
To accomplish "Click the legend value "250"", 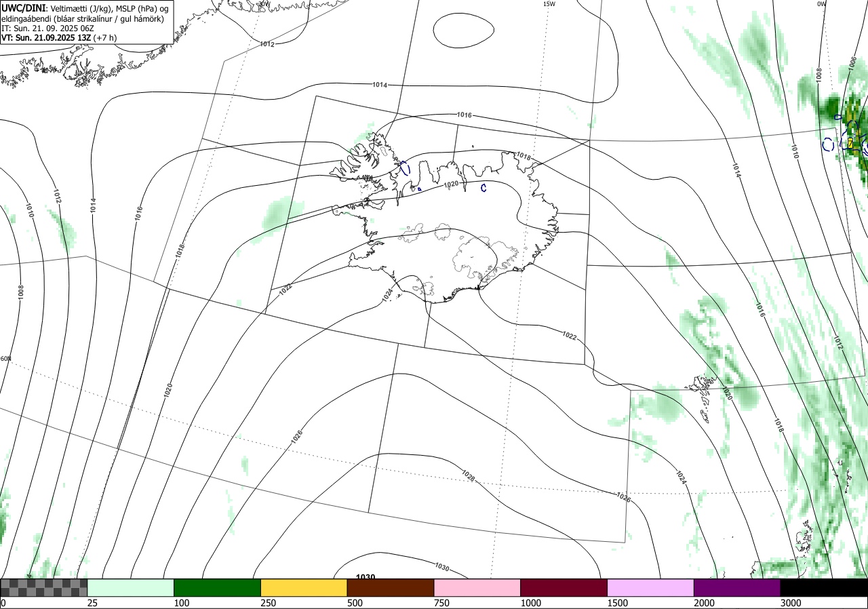I will pyautogui.click(x=269, y=603).
